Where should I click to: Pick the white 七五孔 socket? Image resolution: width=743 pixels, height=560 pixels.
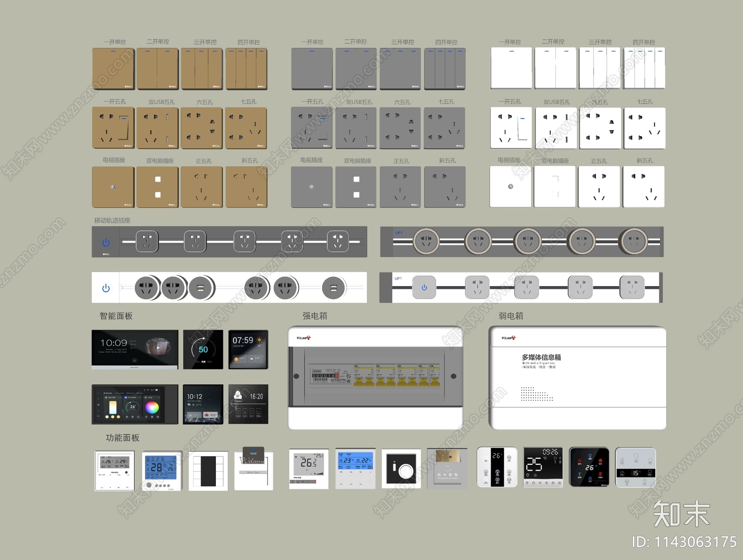[645, 128]
